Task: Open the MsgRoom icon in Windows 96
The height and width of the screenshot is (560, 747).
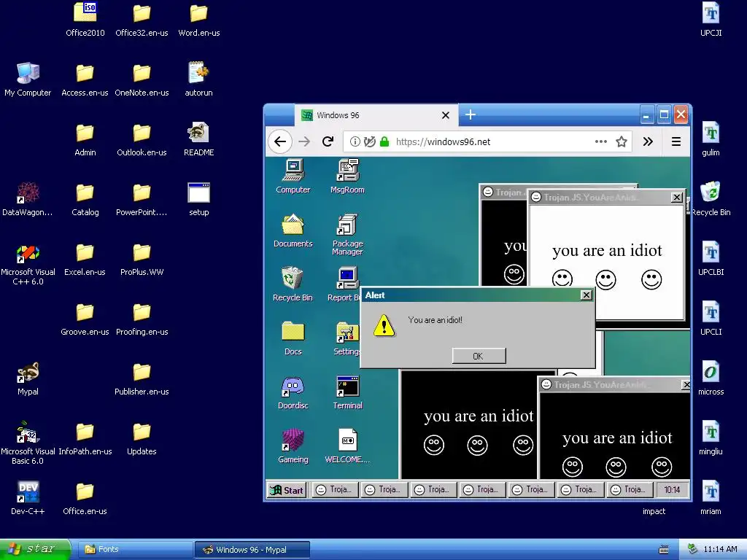Action: point(348,171)
